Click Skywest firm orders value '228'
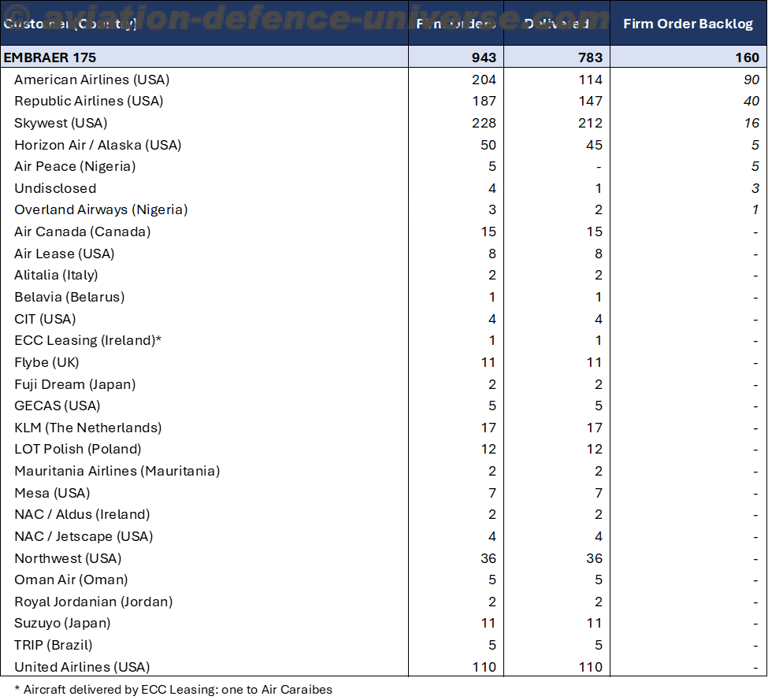This screenshot has height=700, width=768. click(x=484, y=124)
